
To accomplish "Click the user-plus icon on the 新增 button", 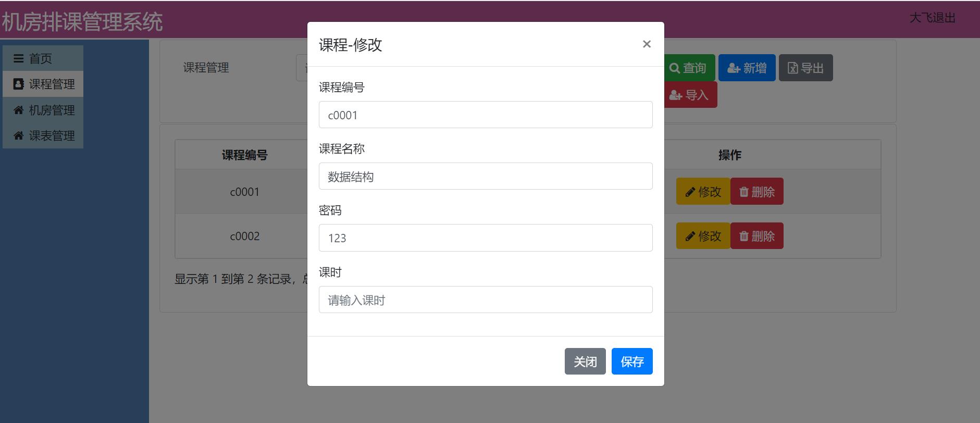I will coord(734,68).
